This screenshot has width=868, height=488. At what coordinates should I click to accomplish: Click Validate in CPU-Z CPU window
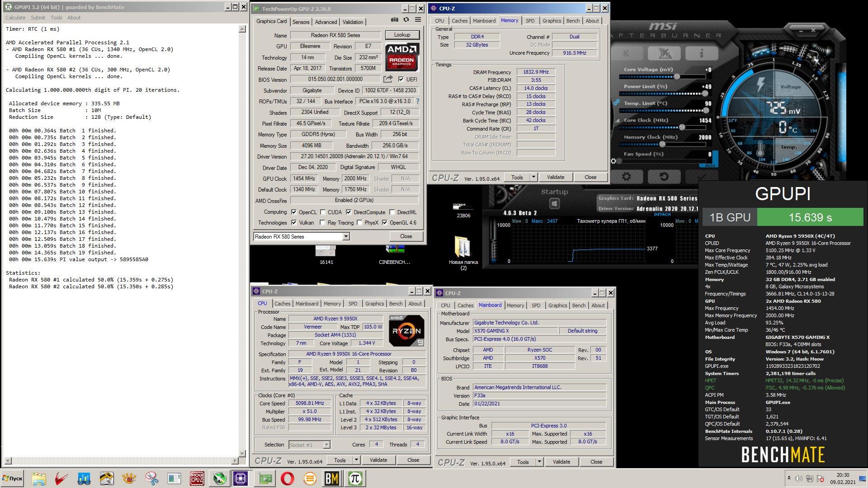[x=378, y=460]
